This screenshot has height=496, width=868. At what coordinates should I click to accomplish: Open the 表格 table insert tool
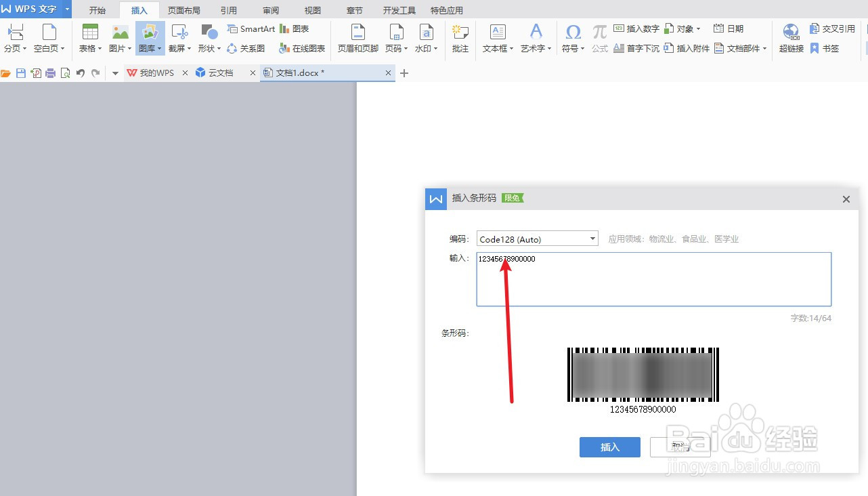click(x=90, y=39)
